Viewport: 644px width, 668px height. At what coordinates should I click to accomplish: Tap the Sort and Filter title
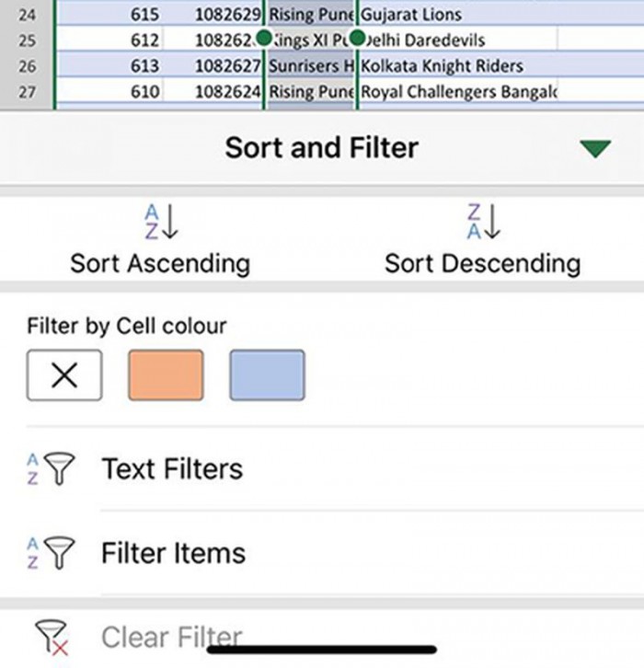pyautogui.click(x=322, y=148)
